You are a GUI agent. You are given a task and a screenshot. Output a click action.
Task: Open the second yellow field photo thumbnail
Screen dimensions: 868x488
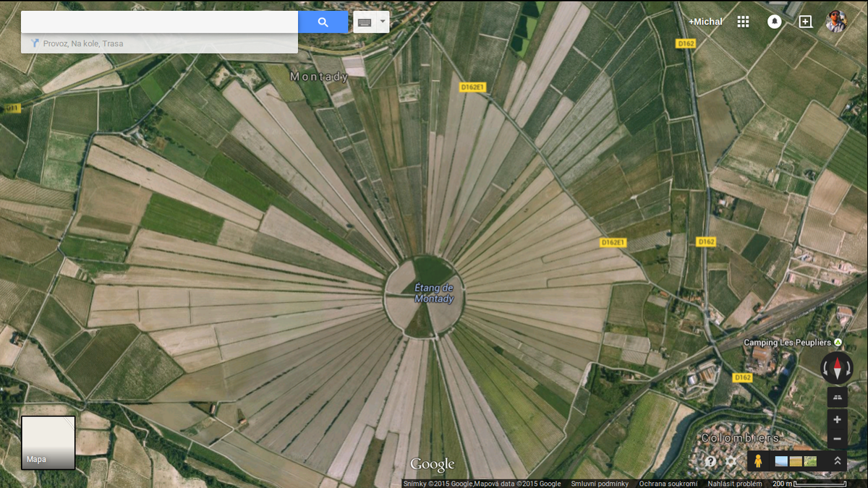796,461
